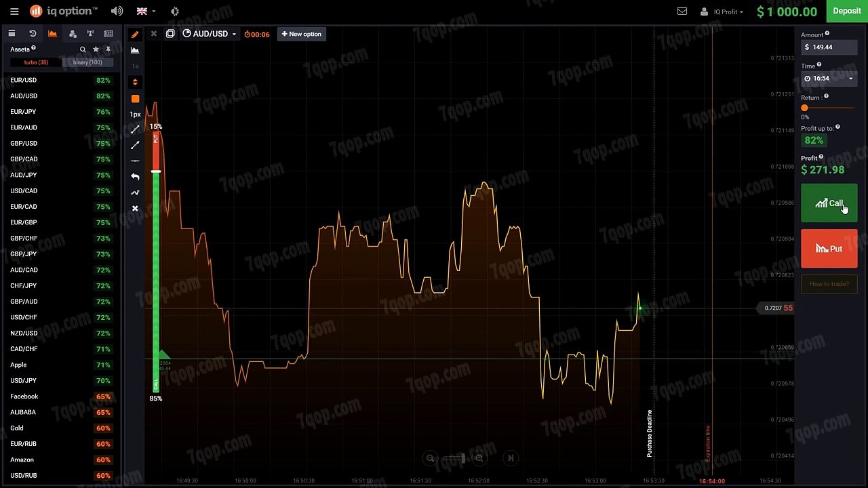Select the EUR/JPY asset row
Viewport: 868px width, 488px height.
click(x=61, y=112)
